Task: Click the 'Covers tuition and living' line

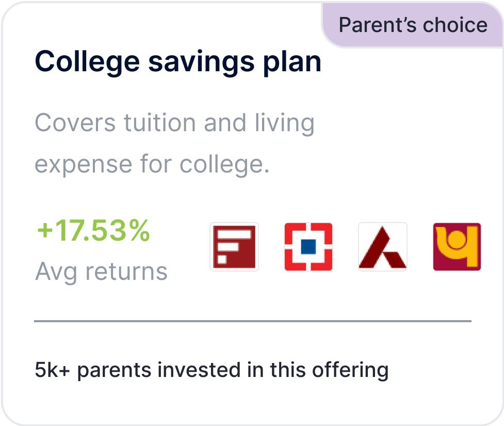Action: (x=175, y=122)
